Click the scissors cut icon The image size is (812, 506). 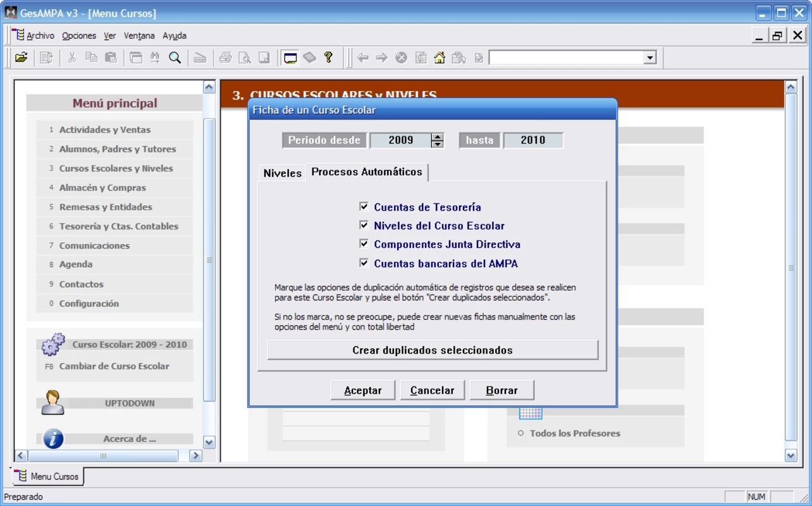click(71, 58)
